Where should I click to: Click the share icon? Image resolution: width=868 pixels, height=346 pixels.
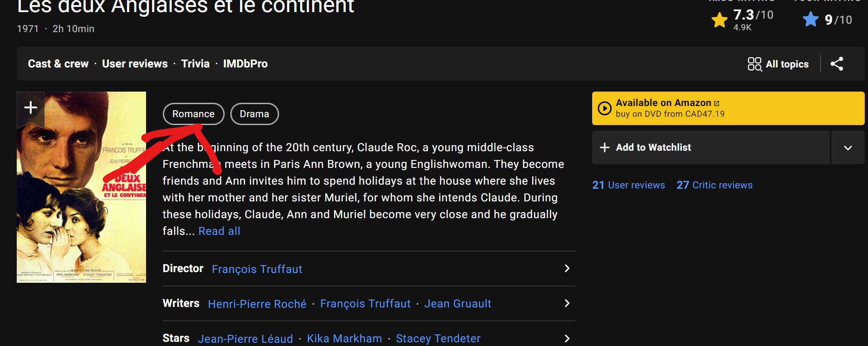click(x=836, y=64)
